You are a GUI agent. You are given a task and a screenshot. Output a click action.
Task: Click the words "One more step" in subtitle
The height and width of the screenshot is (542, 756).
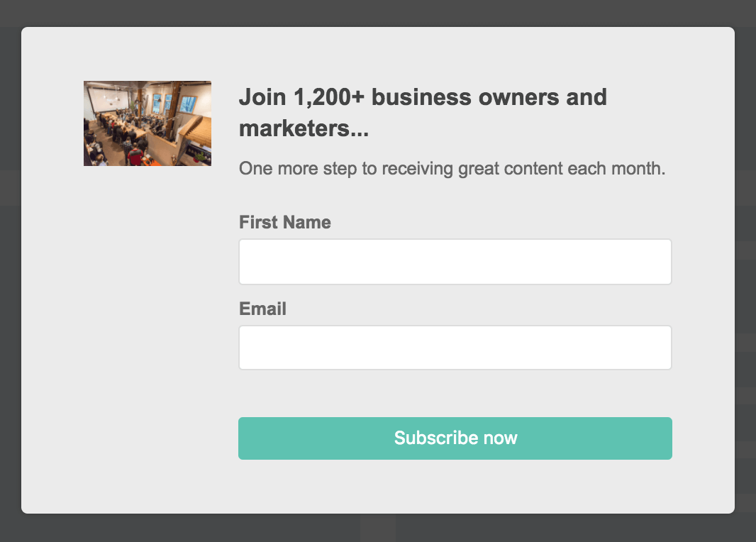(x=289, y=169)
